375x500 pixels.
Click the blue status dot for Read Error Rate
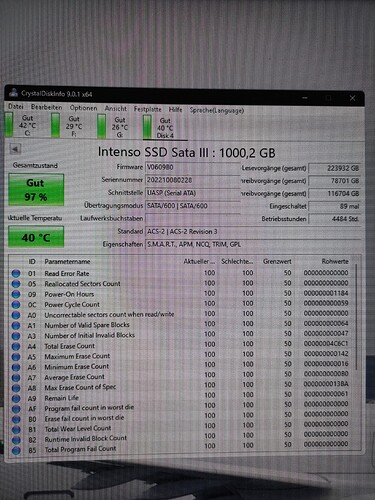tap(16, 274)
